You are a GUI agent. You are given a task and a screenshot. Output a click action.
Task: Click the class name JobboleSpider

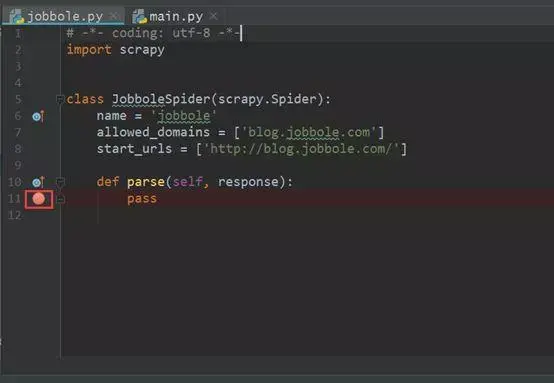(x=161, y=99)
